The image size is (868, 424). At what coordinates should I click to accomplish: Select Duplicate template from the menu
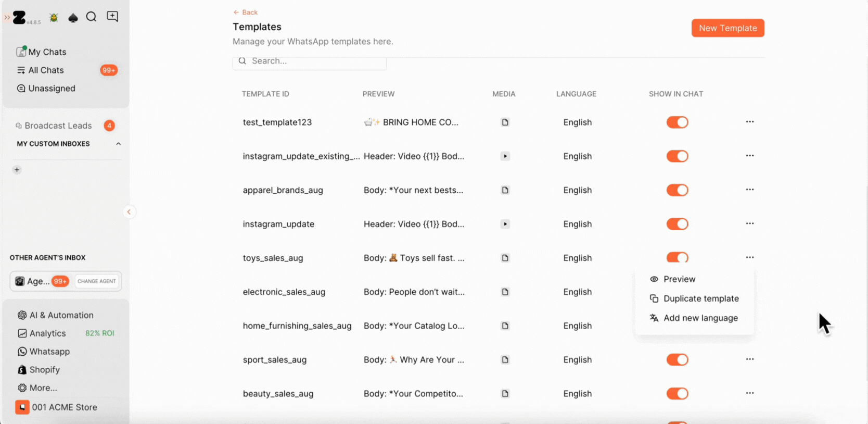[694, 298]
